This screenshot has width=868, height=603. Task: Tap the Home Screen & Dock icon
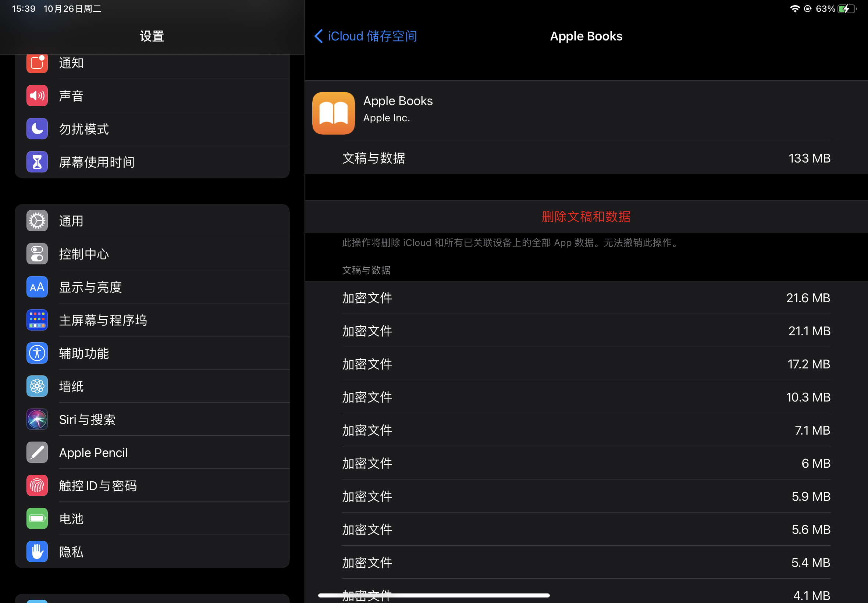[37, 320]
